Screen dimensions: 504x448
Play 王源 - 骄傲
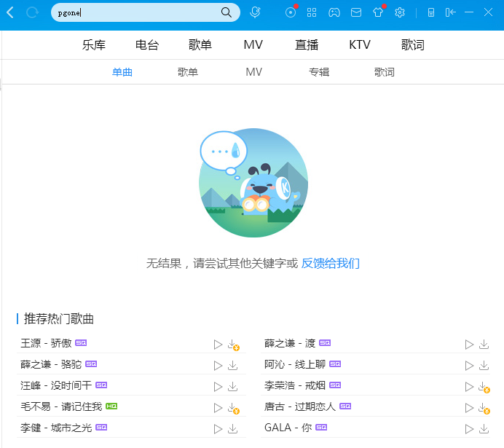pos(218,345)
